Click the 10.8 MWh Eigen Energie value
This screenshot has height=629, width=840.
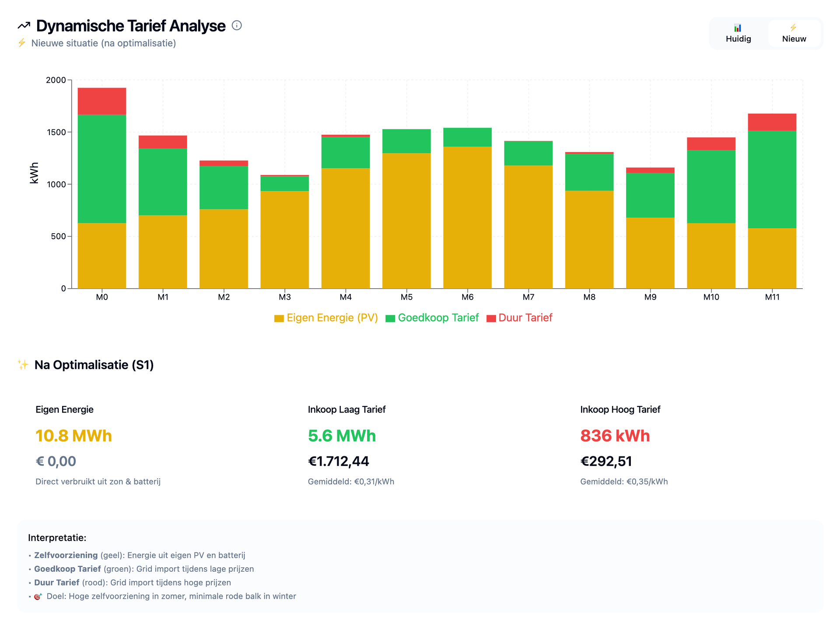click(x=73, y=436)
